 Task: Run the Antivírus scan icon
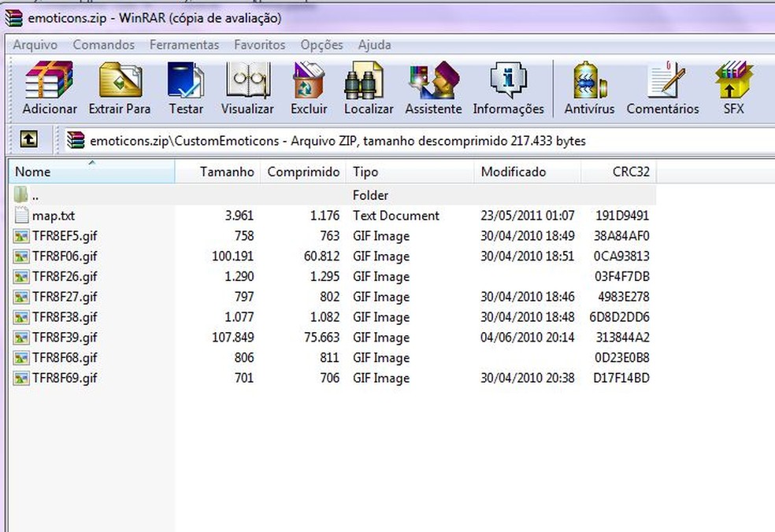(589, 80)
